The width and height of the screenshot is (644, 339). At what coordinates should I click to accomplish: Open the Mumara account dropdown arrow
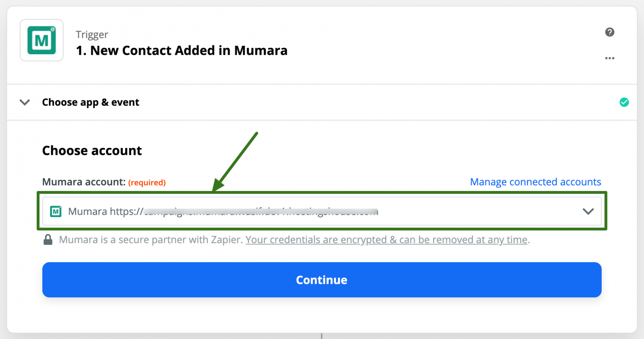(588, 212)
